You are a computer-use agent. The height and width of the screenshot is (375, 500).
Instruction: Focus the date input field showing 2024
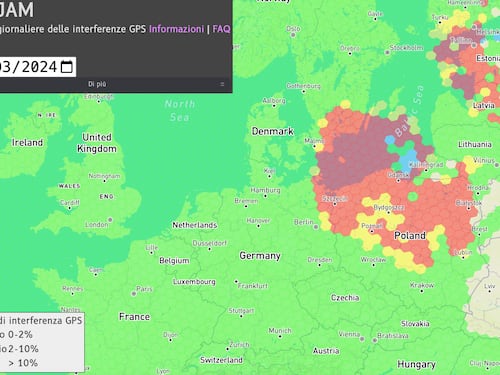click(x=38, y=67)
